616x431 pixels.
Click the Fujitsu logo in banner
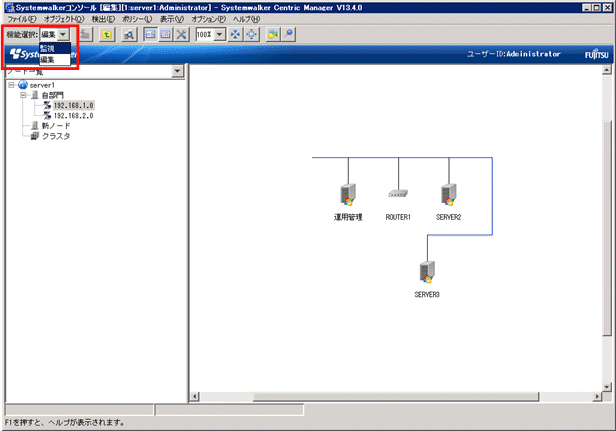(x=596, y=55)
